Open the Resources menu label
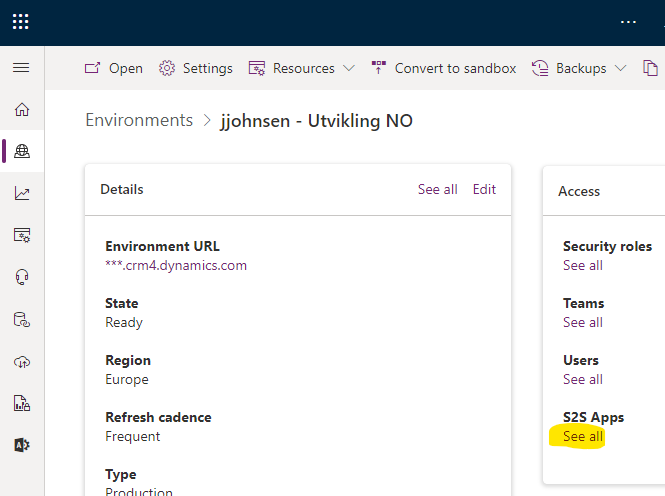Screen dimensions: 665x496 (x=304, y=68)
